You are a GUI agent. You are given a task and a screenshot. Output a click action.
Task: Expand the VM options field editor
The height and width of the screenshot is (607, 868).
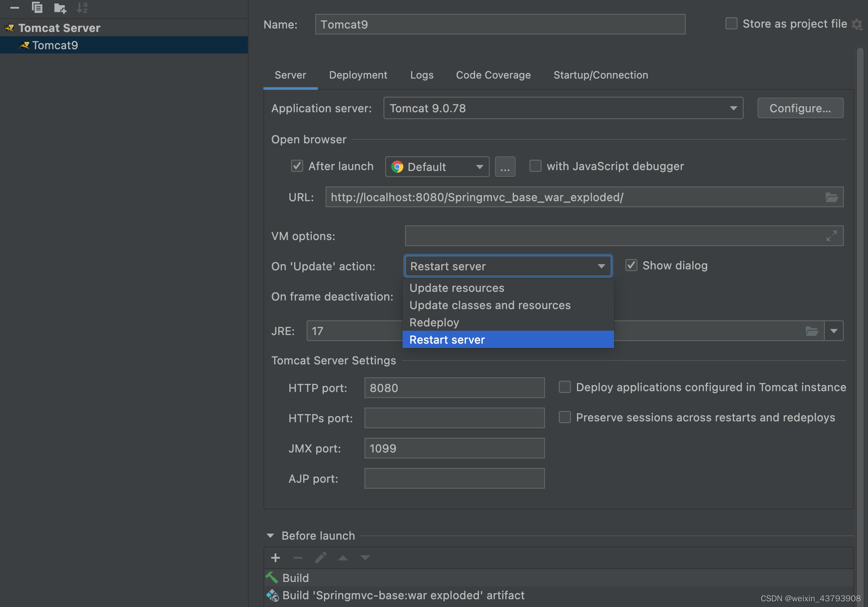[831, 236]
